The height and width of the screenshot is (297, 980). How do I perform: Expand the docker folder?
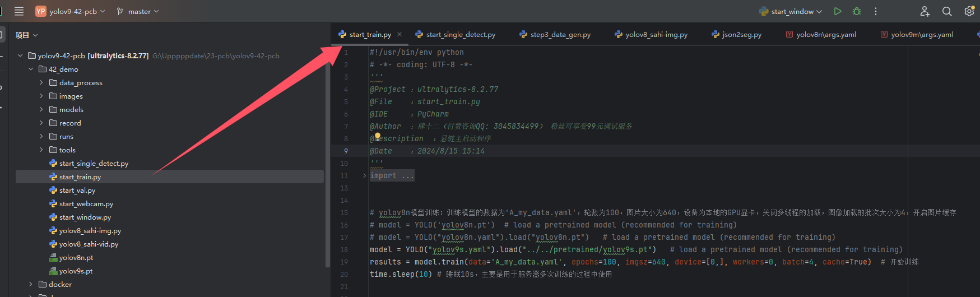click(x=31, y=284)
